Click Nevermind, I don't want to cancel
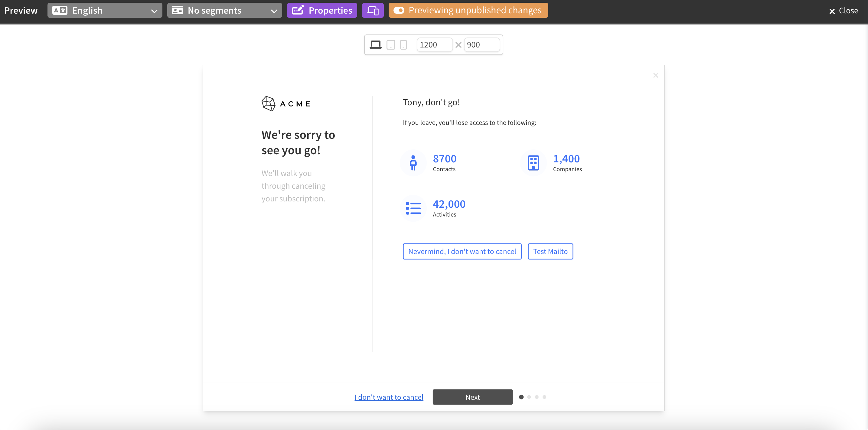The image size is (868, 430). 462,251
